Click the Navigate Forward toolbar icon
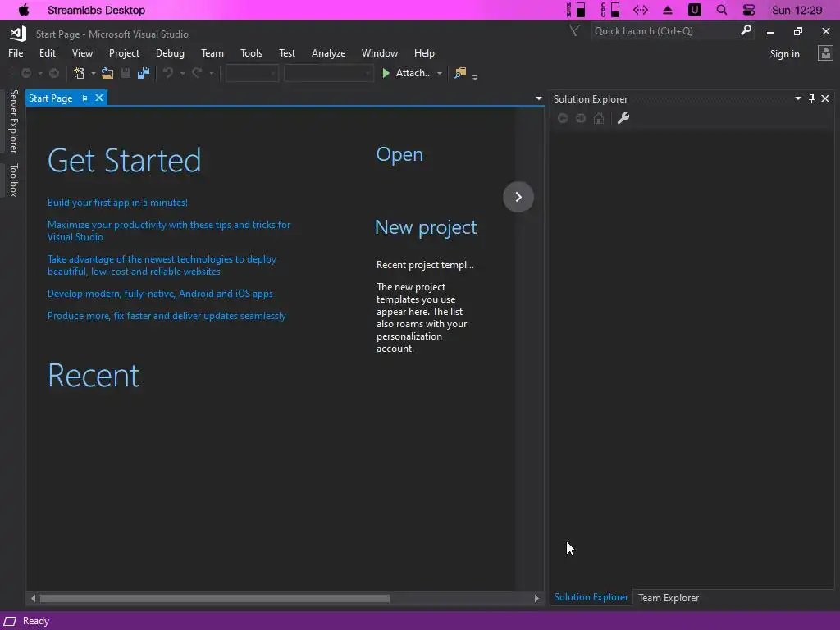840x630 pixels. tap(54, 73)
